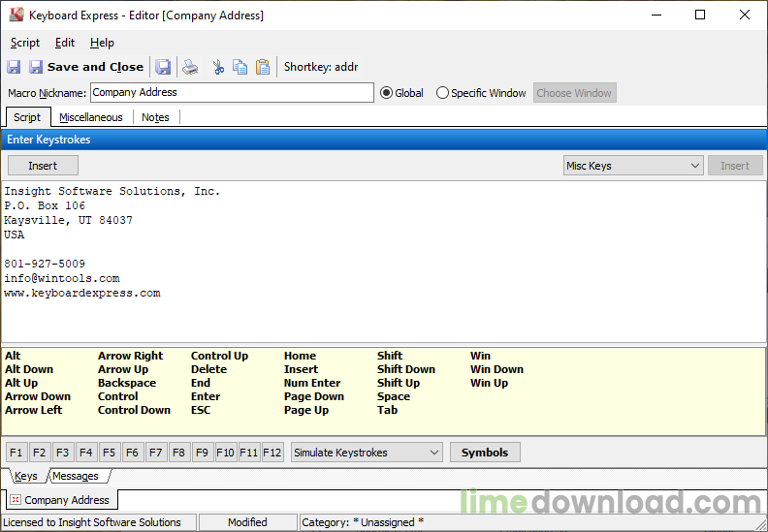
Task: Click the F5 function key button
Action: 109,453
